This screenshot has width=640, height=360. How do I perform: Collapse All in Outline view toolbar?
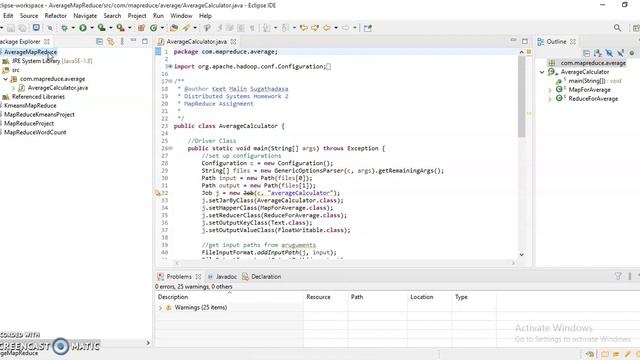[x=586, y=53]
